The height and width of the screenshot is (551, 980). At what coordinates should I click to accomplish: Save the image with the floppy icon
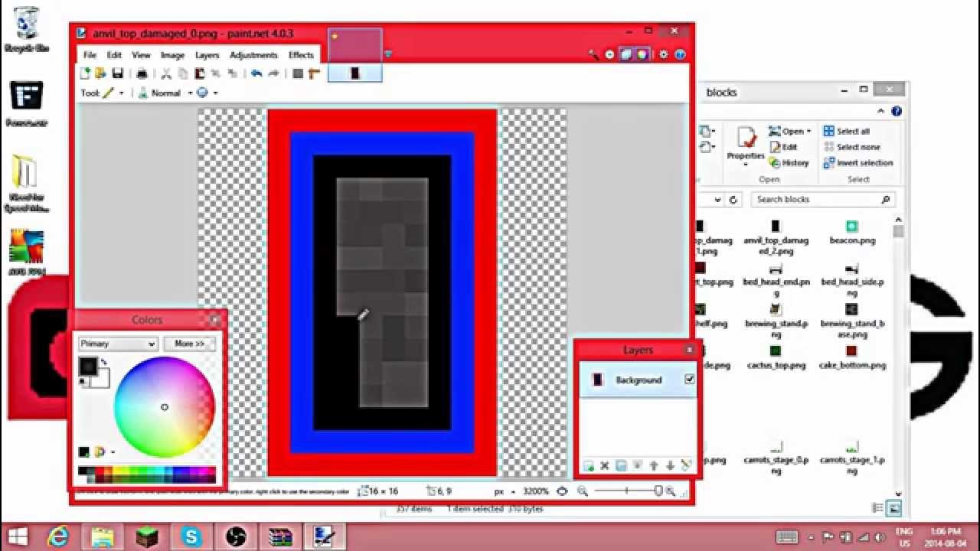[117, 73]
